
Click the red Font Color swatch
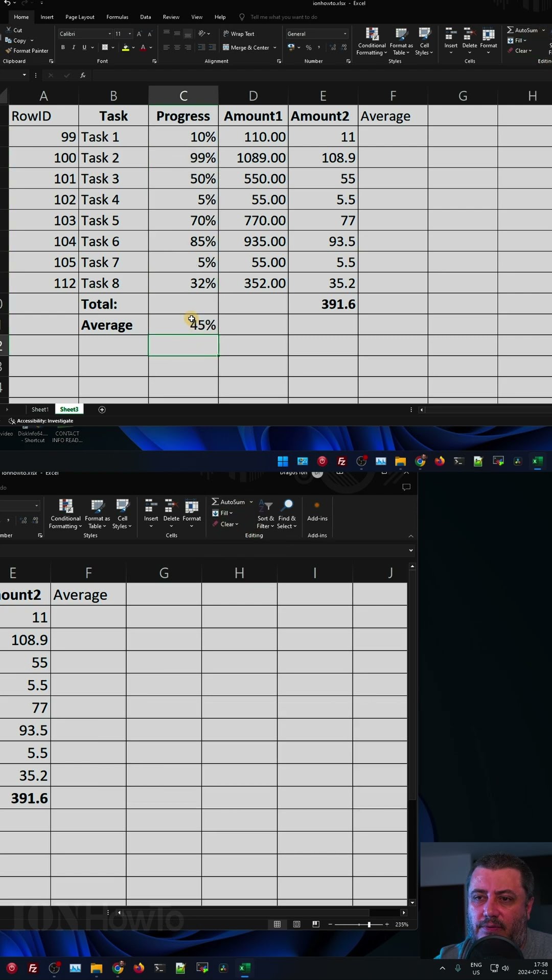pos(143,48)
